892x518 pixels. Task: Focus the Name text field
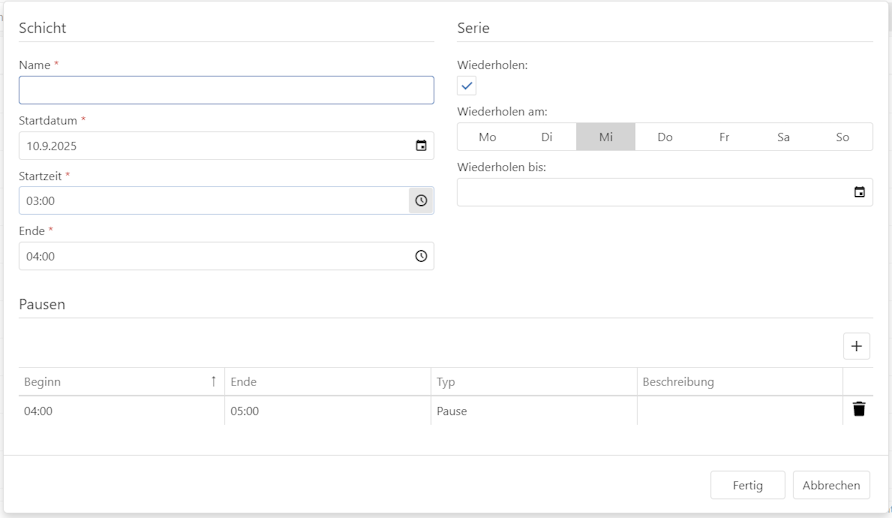coord(226,91)
